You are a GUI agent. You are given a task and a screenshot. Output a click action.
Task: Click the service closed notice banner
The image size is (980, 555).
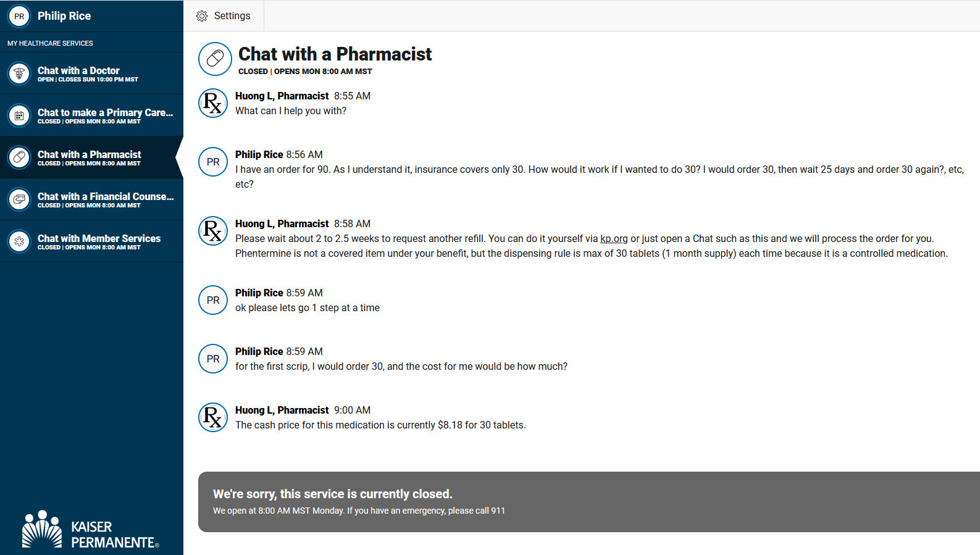[589, 502]
